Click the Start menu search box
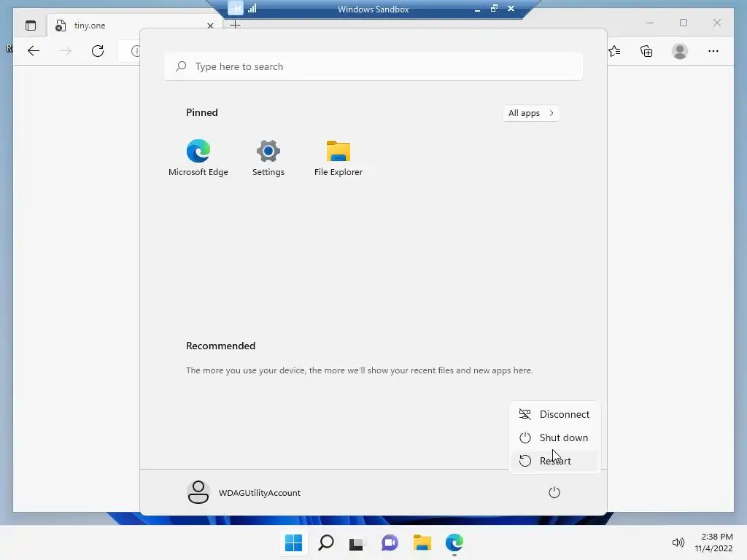 click(373, 66)
